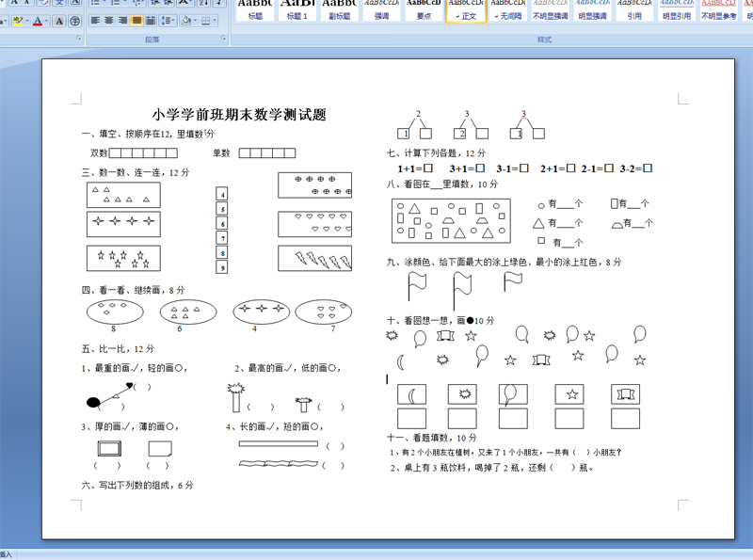Click the 单数 label

221,153
